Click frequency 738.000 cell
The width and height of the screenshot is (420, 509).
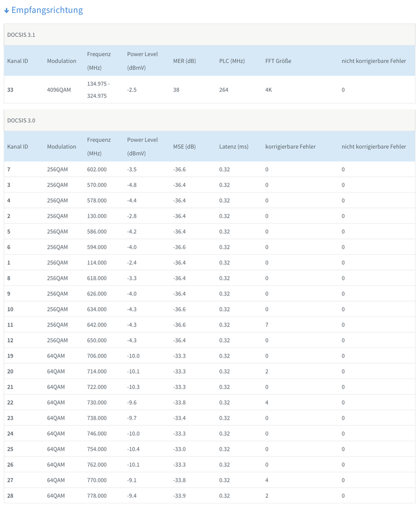pos(97,418)
